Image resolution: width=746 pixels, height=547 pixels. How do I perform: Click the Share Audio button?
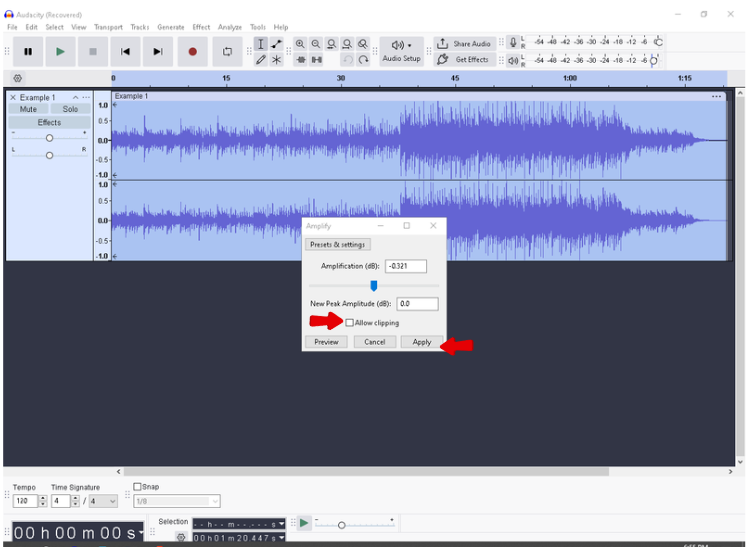(x=464, y=44)
